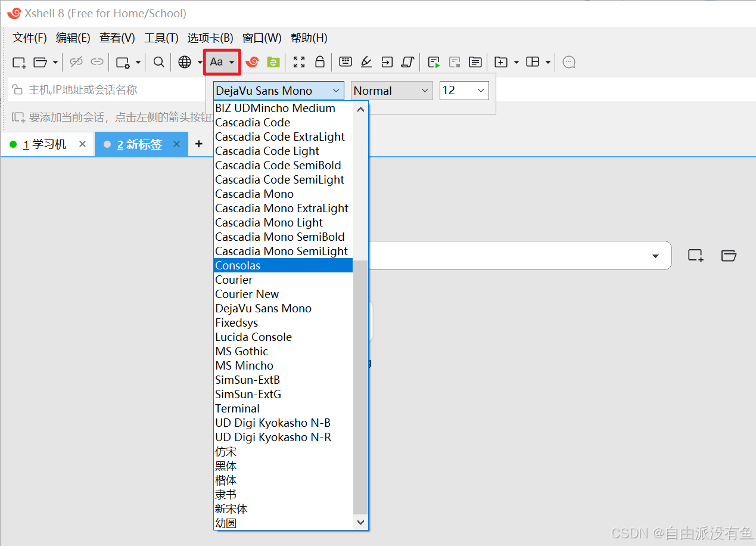Click new session icon beside session selector
The image size is (756, 546).
(695, 256)
